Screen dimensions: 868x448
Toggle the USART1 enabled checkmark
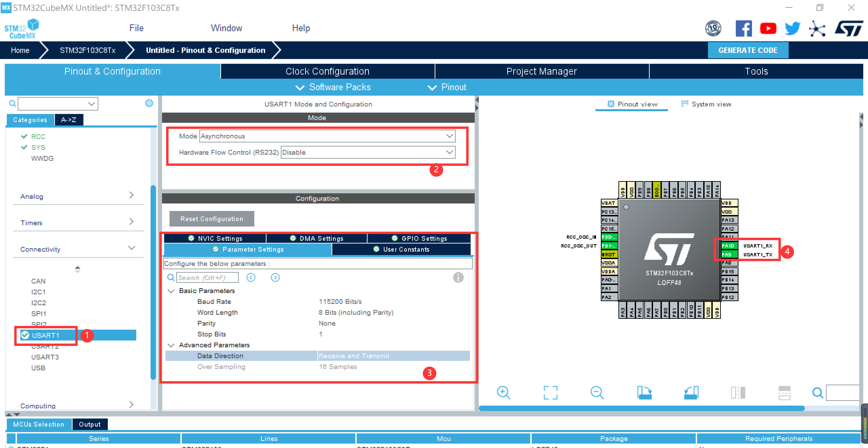point(25,335)
